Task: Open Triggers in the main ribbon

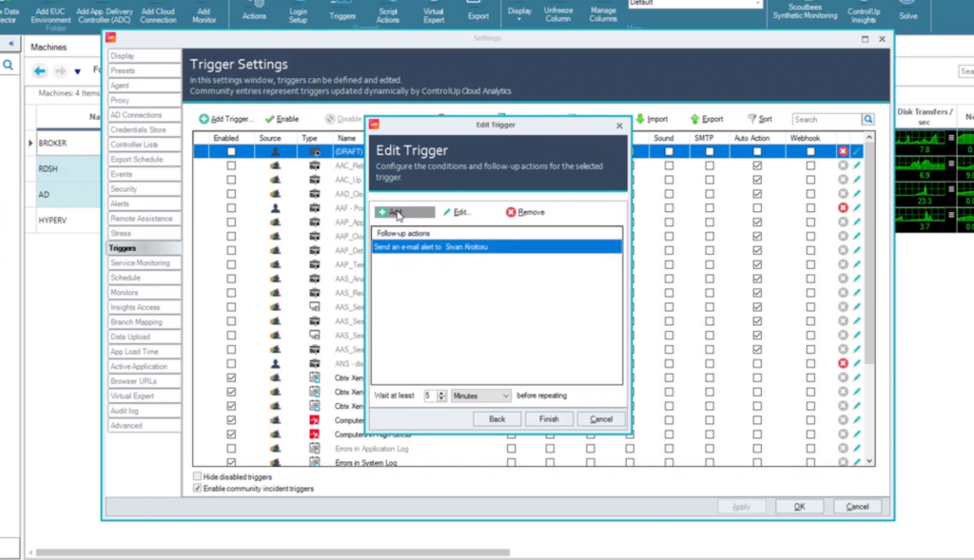Action: 342,11
